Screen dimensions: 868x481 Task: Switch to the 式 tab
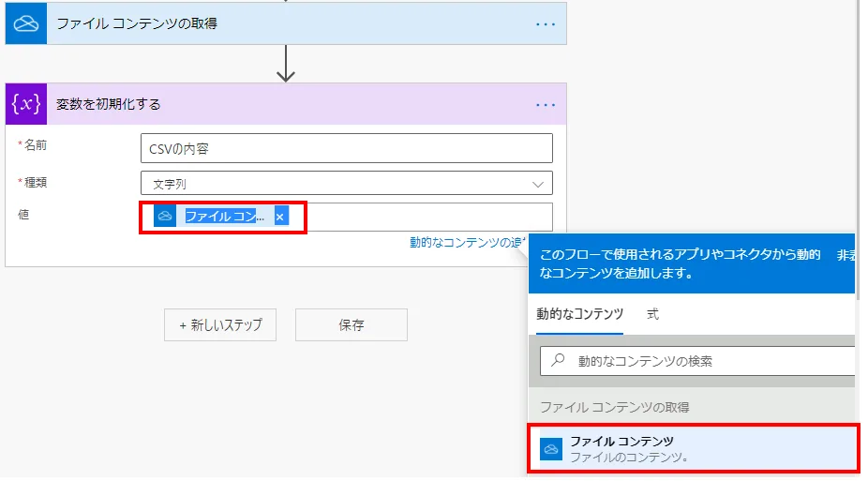click(652, 314)
